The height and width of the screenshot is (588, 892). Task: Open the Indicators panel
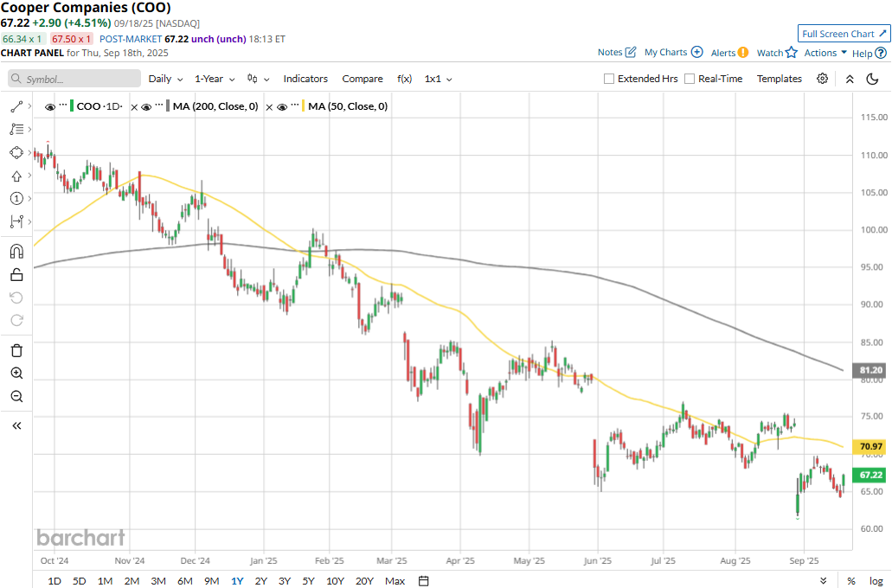[305, 79]
